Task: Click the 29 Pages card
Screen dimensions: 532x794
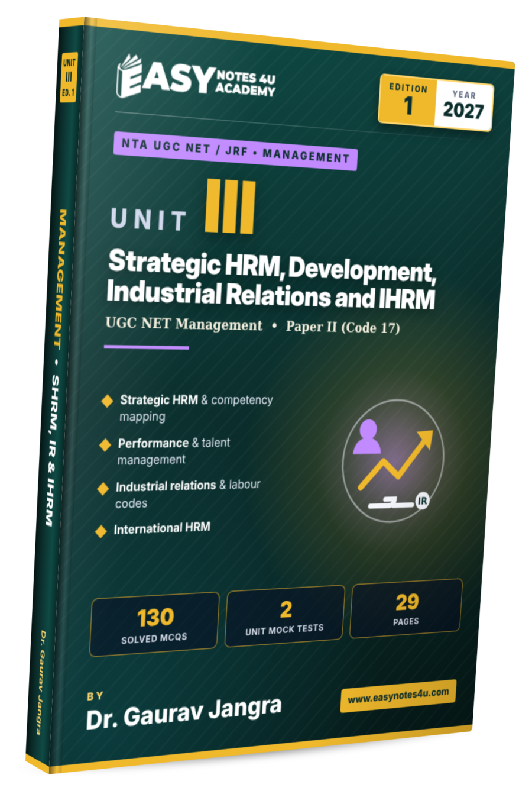Action: [406, 609]
